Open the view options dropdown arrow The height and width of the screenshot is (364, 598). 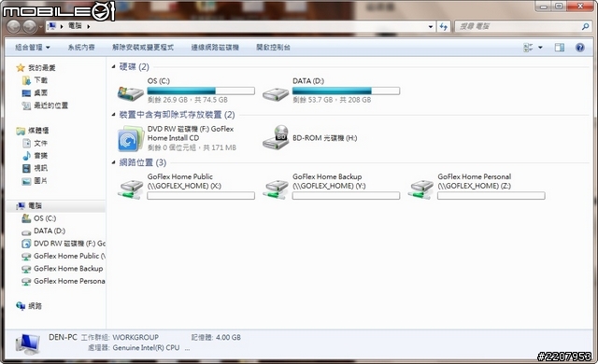(540, 48)
